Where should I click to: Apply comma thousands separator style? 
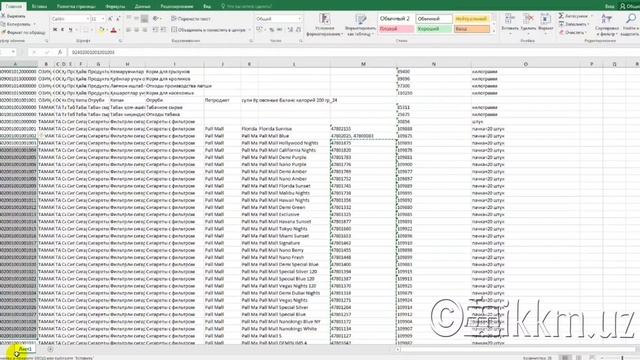tap(279, 30)
